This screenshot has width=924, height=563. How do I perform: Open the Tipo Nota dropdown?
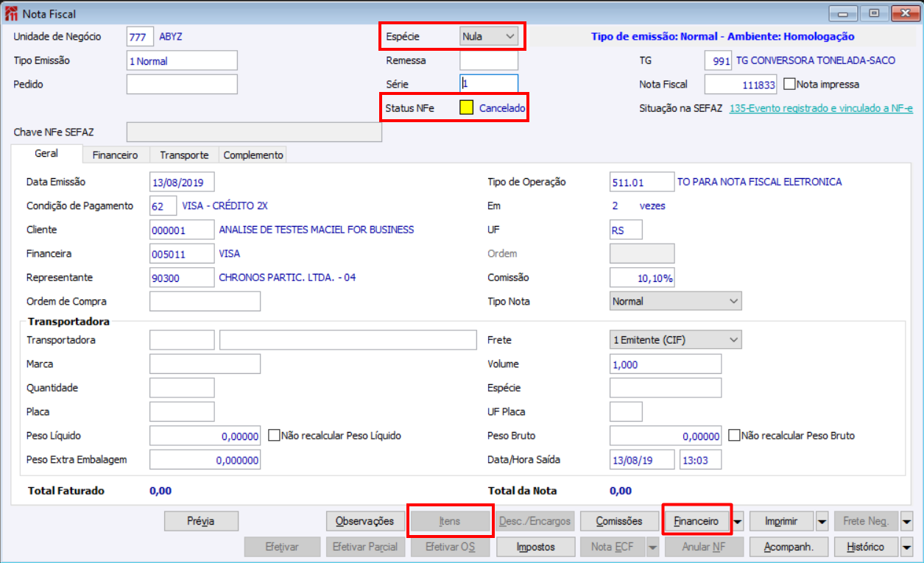click(x=676, y=301)
